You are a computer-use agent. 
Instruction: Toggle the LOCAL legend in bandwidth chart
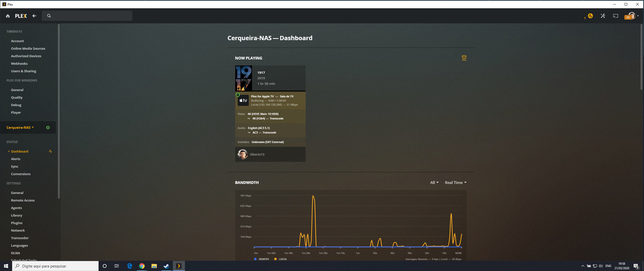click(x=280, y=259)
